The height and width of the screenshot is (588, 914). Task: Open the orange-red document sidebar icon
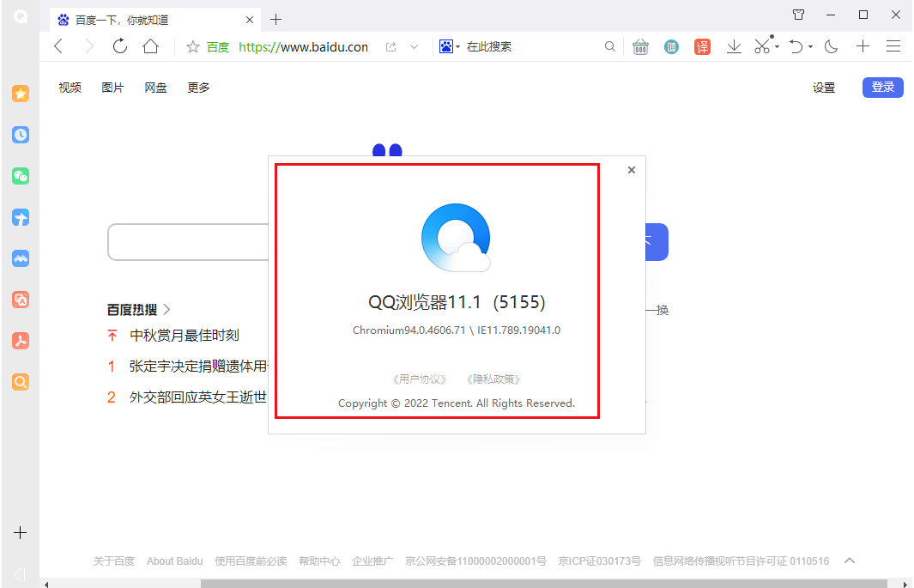point(21,300)
